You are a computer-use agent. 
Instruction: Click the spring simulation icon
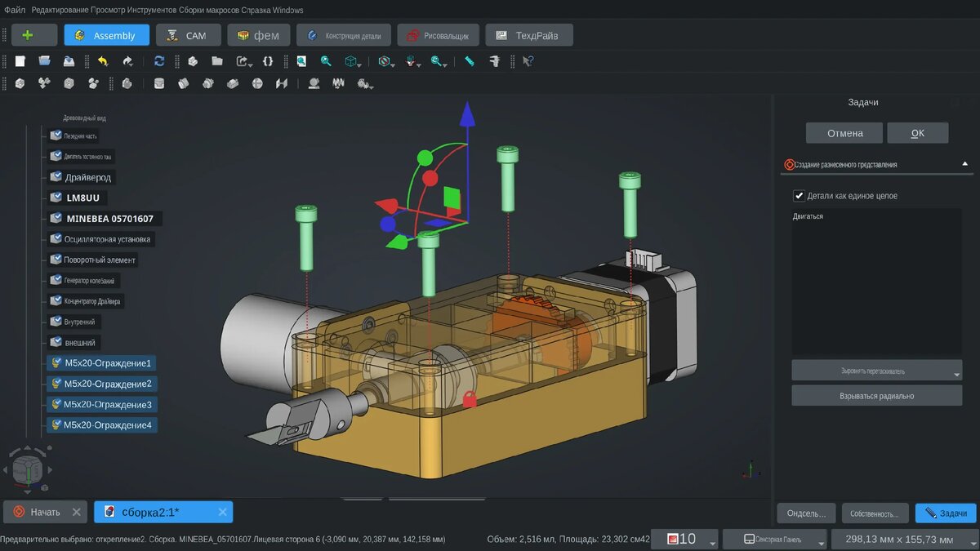click(x=338, y=83)
